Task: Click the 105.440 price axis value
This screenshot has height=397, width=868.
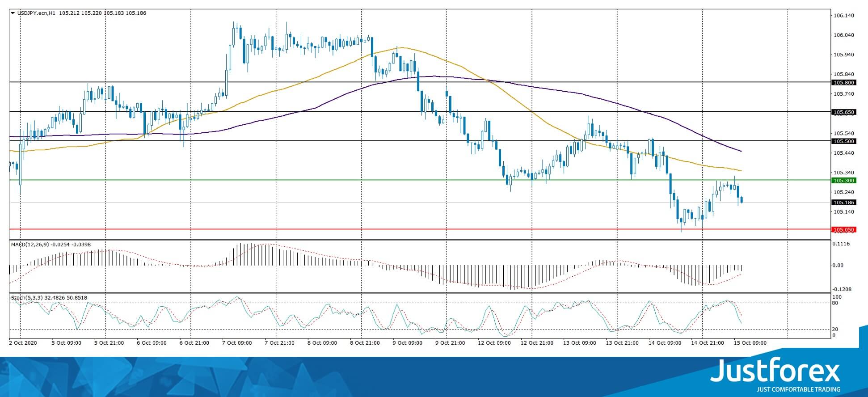Action: click(x=844, y=153)
